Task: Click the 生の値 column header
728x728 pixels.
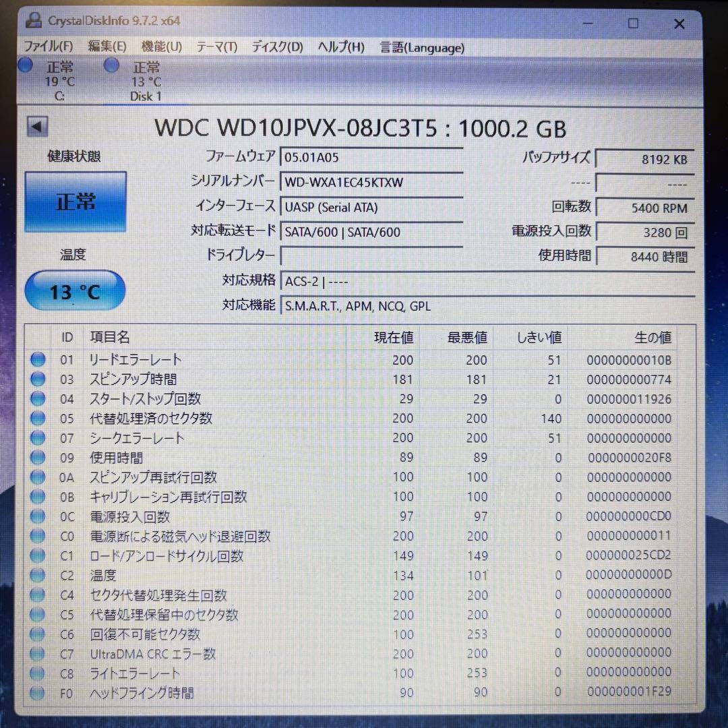Action: pos(653,338)
